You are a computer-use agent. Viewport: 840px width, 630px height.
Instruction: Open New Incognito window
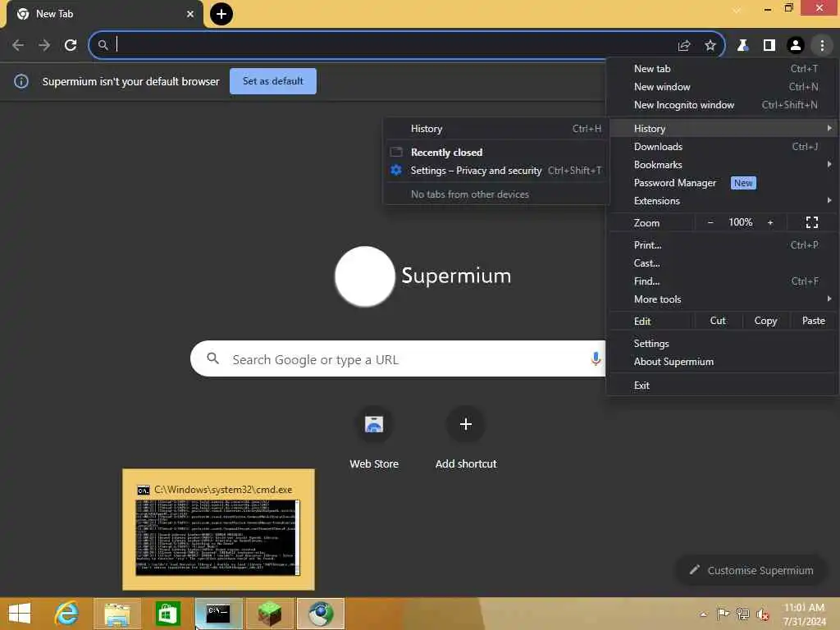point(723,105)
